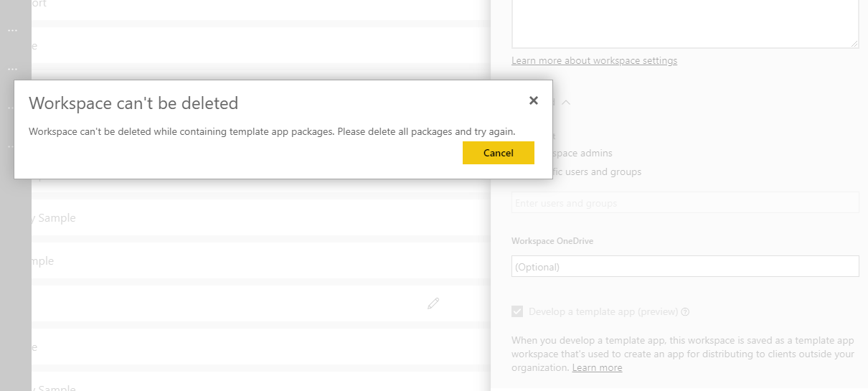
Task: Close the "Workspace can't be deleted" dialog with X
Action: (533, 101)
